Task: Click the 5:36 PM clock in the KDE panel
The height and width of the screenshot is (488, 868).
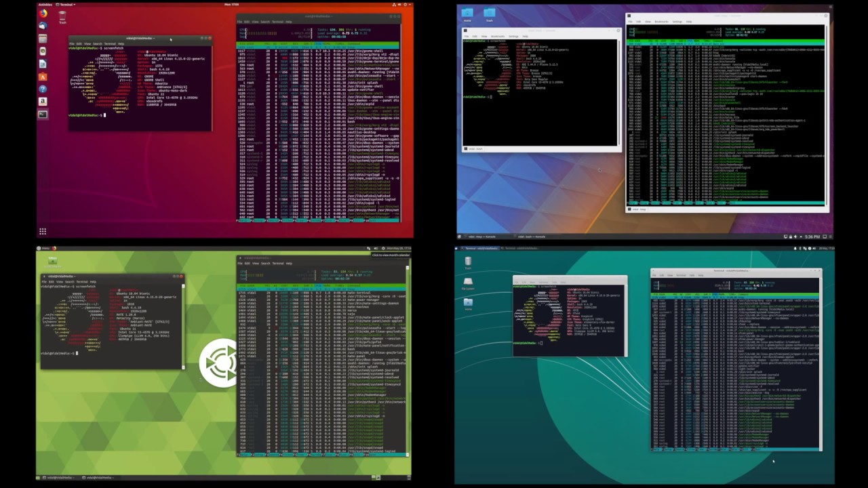Action: click(x=812, y=237)
